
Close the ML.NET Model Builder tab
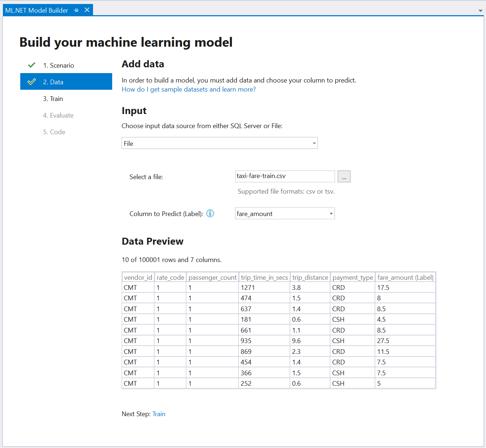tap(87, 10)
